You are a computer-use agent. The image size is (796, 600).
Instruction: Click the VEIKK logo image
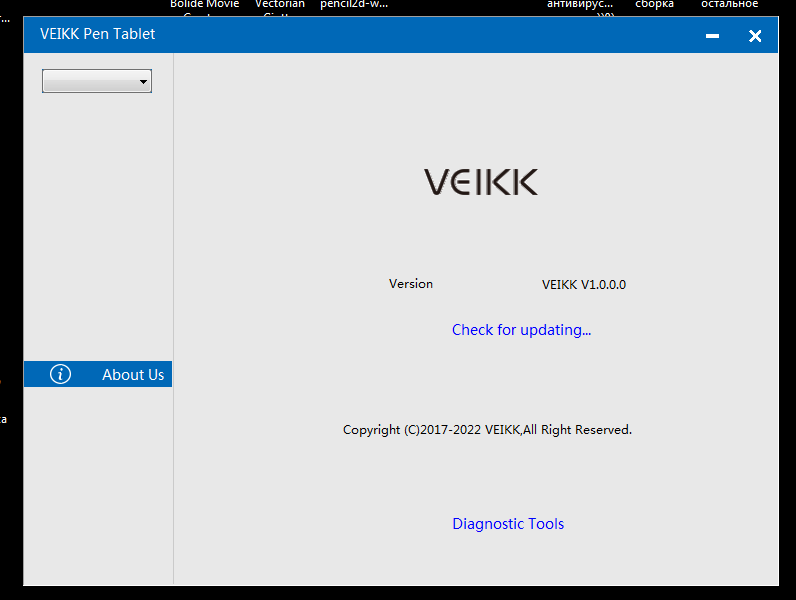(481, 182)
